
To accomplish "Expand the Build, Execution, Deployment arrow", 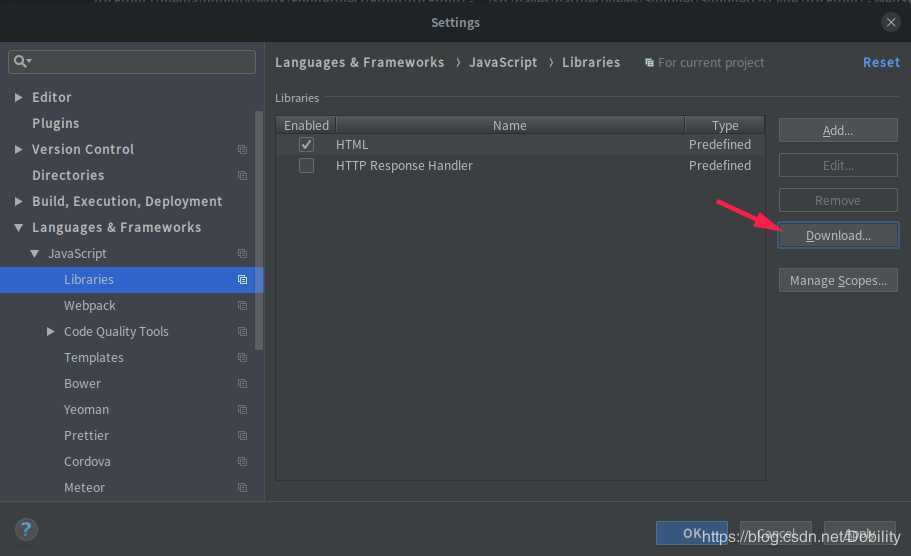I will 18,201.
